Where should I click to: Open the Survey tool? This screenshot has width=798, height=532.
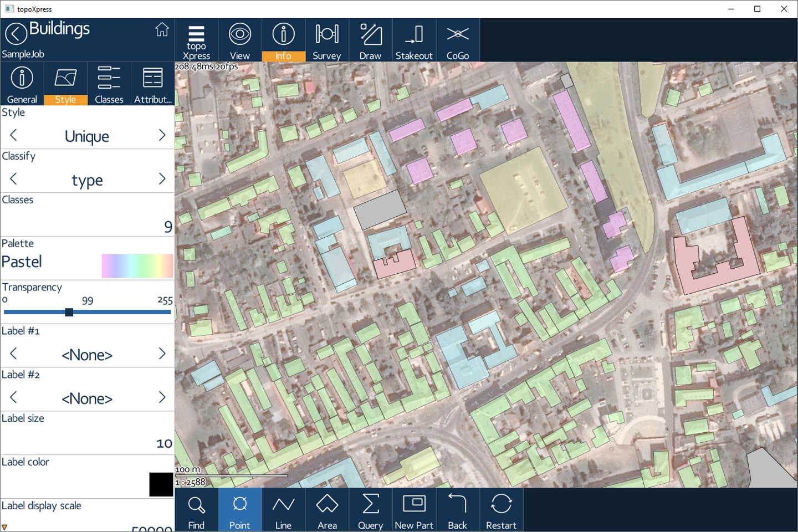327,40
